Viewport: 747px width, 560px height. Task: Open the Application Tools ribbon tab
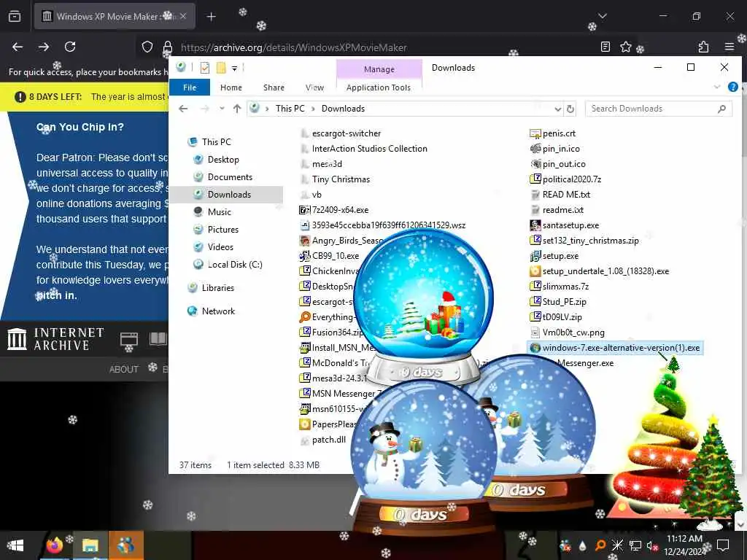coord(379,87)
